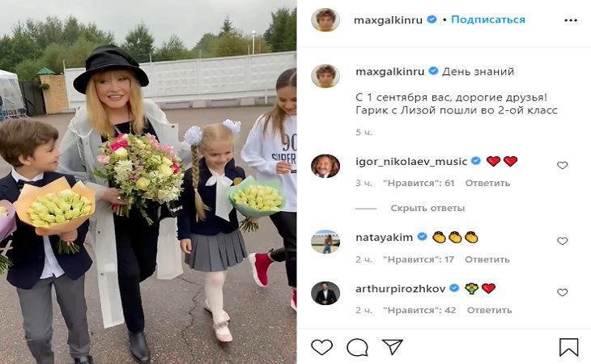View likes count on igor_nikolaev_music comment
This screenshot has height=364, width=591.
(419, 183)
